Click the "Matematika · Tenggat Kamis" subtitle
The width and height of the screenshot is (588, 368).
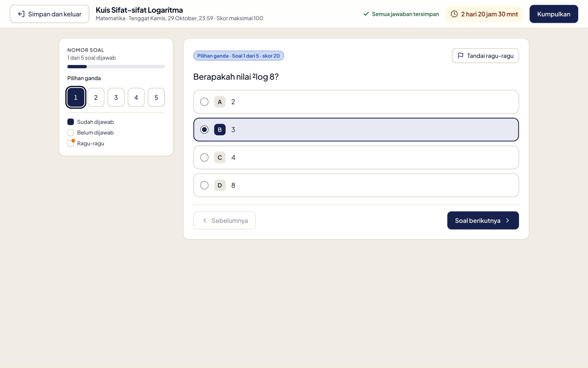[x=179, y=18]
